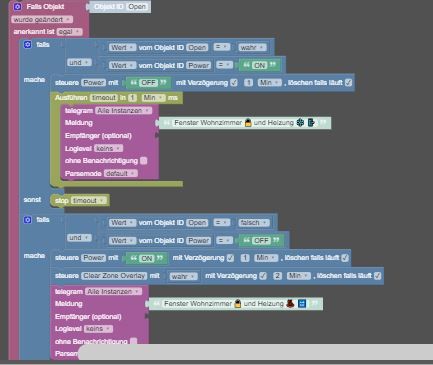Open the 'wurde geändert' dropdown
The height and width of the screenshot is (365, 433).
[x=42, y=19]
